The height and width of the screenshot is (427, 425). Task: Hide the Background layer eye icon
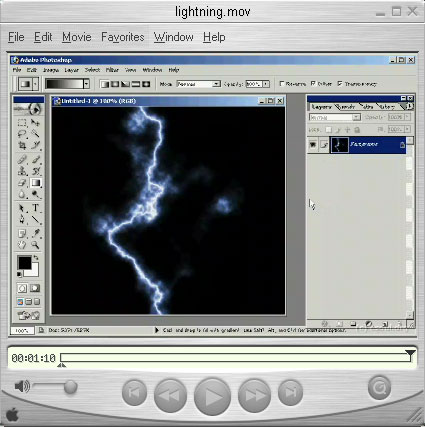point(313,144)
